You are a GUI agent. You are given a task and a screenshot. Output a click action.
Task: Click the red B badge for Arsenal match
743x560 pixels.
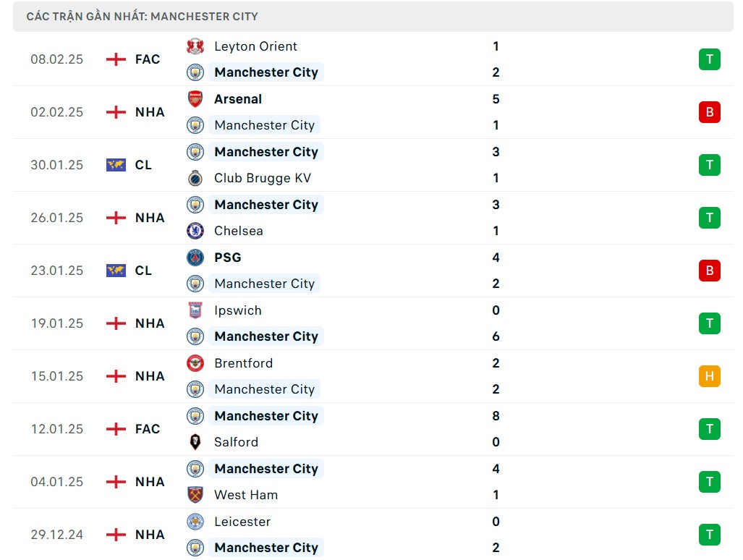point(710,112)
